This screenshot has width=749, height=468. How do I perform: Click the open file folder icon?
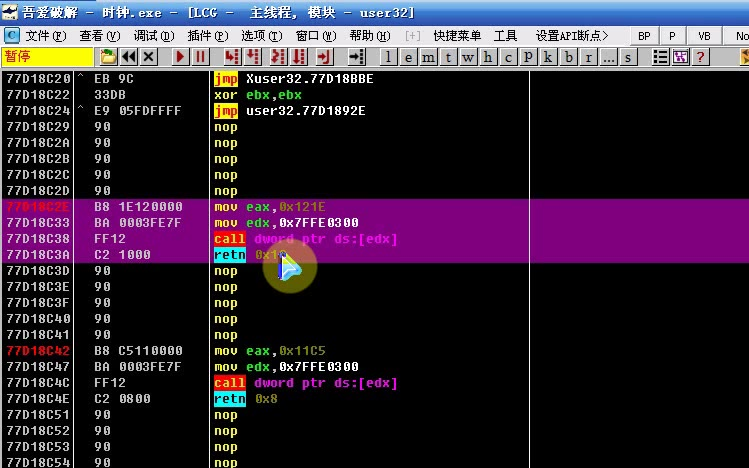tap(108, 56)
